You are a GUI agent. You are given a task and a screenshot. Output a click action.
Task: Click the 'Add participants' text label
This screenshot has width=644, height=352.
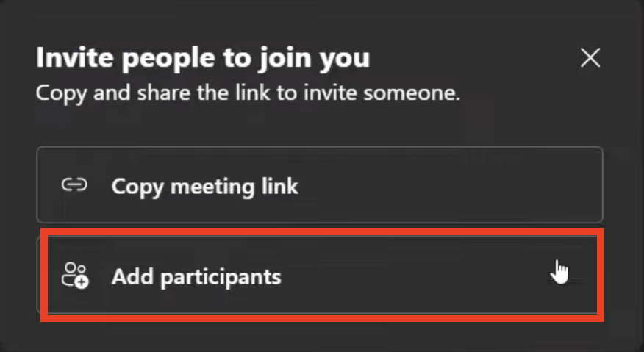click(196, 276)
